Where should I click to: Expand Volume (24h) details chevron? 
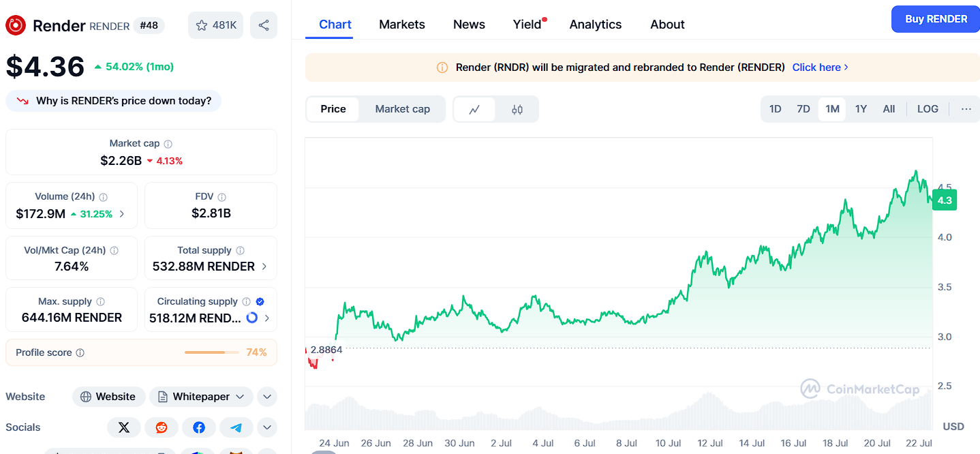tap(122, 214)
